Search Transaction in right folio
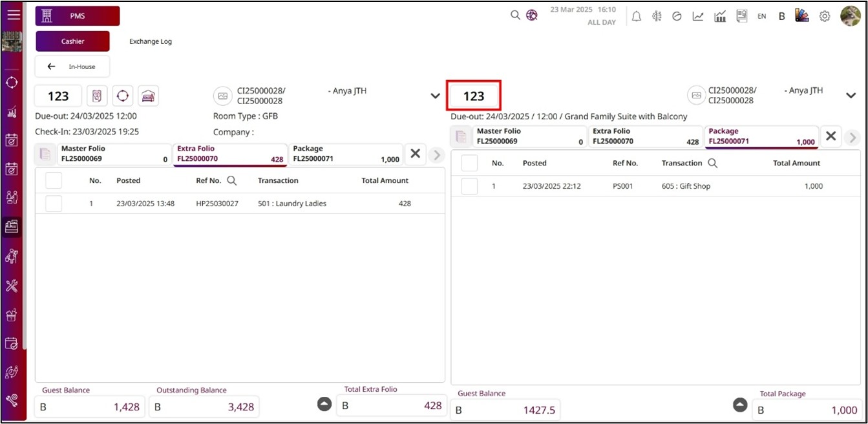Image resolution: width=868 pixels, height=424 pixels. 713,164
